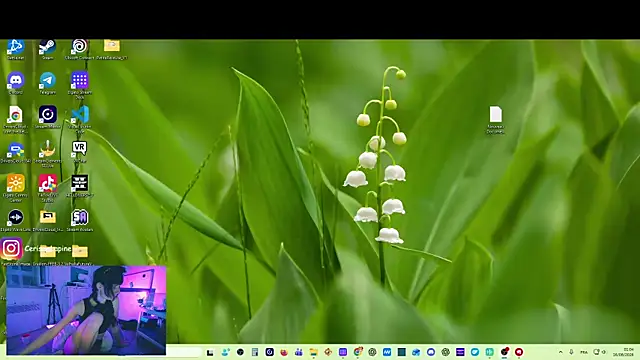Open the desktop shortcut with the rocket launch icon

[47, 154]
